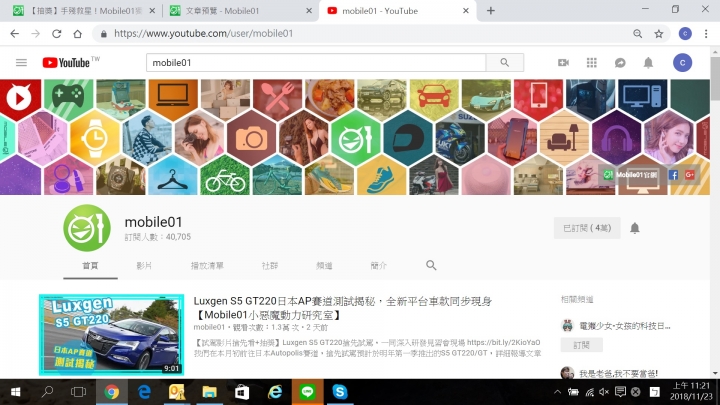The height and width of the screenshot is (405, 720).
Task: Switch to the 文章預覽 - Mobile01 tab
Action: [240, 11]
